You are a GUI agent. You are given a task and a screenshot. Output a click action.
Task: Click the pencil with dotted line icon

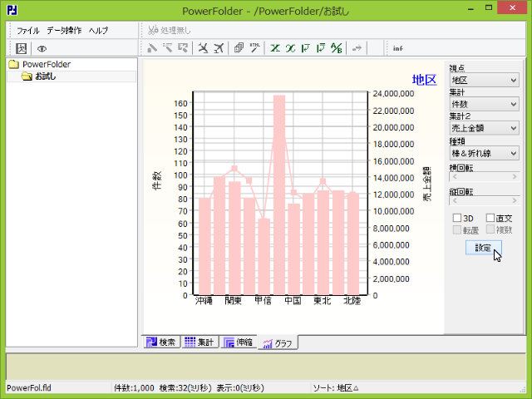point(168,48)
